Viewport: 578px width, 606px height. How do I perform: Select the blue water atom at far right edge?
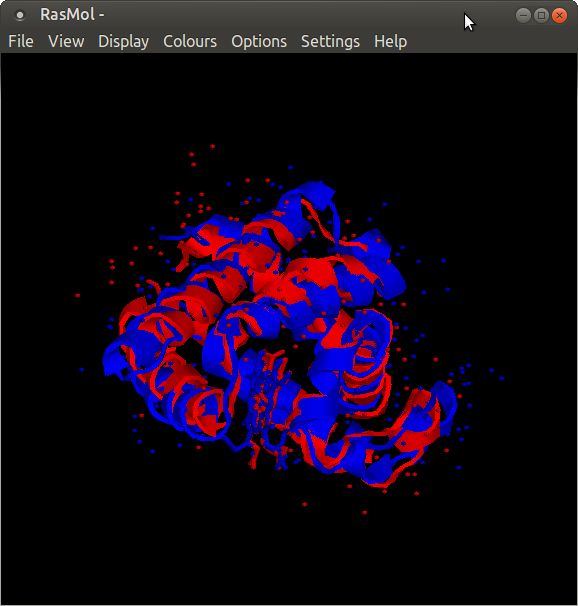pyautogui.click(x=502, y=378)
